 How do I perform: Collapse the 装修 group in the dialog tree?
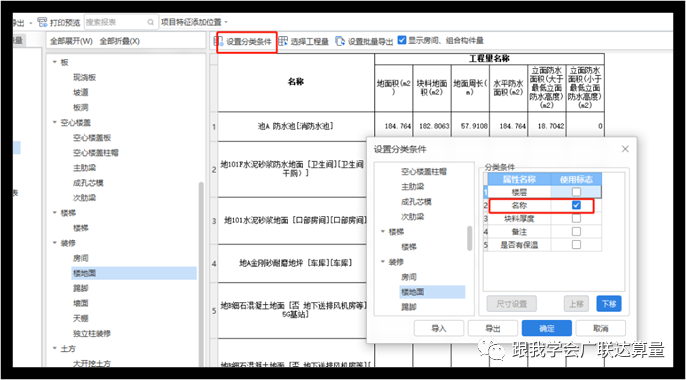[x=383, y=262]
